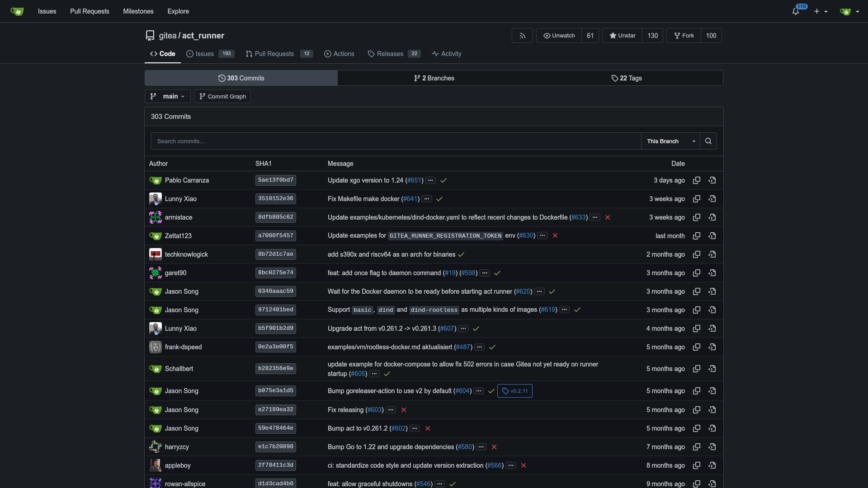Browse source at commit 3510152e36
The width and height of the screenshot is (868, 488).
pyautogui.click(x=712, y=199)
